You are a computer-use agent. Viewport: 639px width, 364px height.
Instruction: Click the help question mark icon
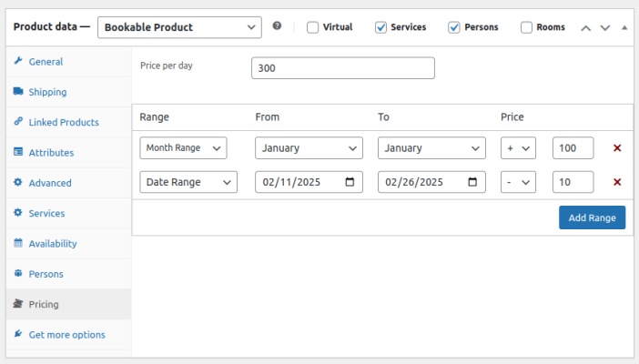click(x=277, y=26)
